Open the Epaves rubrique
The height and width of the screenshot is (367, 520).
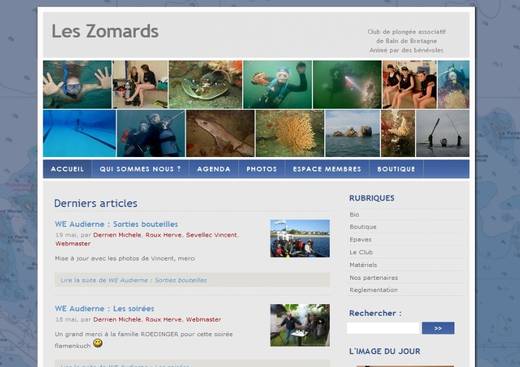point(360,239)
